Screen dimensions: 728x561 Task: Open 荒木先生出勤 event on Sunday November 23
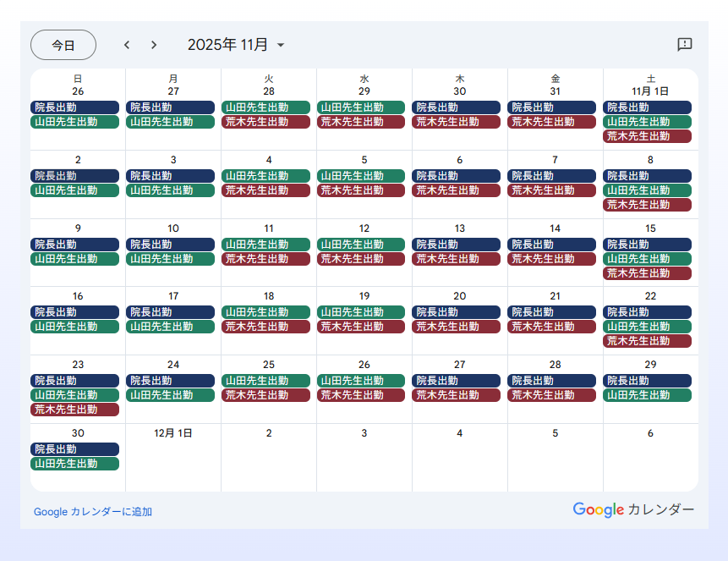(x=74, y=410)
